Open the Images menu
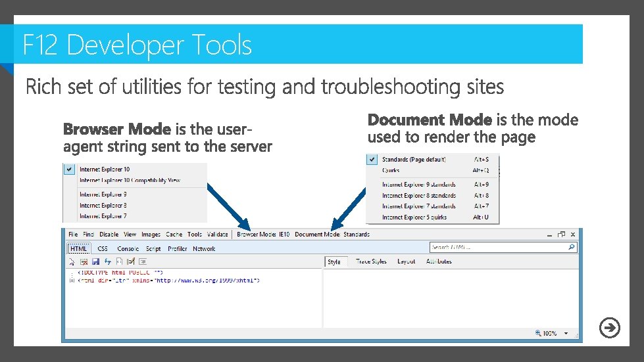Screen dimensions: 644x362 pos(151,234)
